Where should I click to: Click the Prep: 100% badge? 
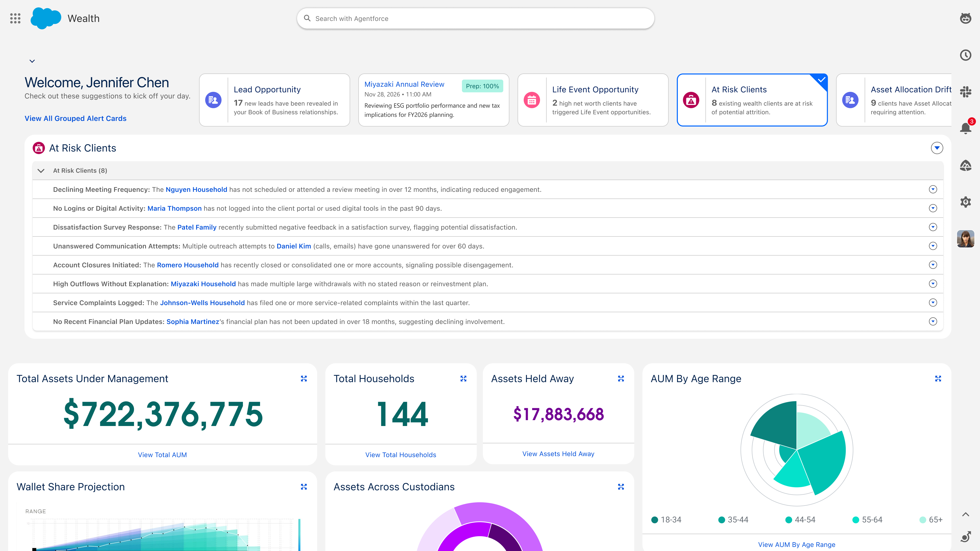(x=482, y=86)
